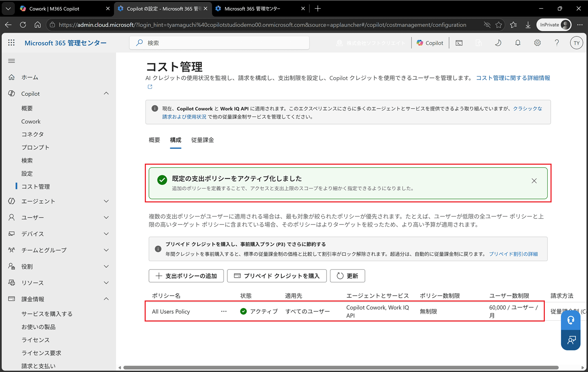Switch to Microsoft 365 管理センター browser tab

pos(260,8)
